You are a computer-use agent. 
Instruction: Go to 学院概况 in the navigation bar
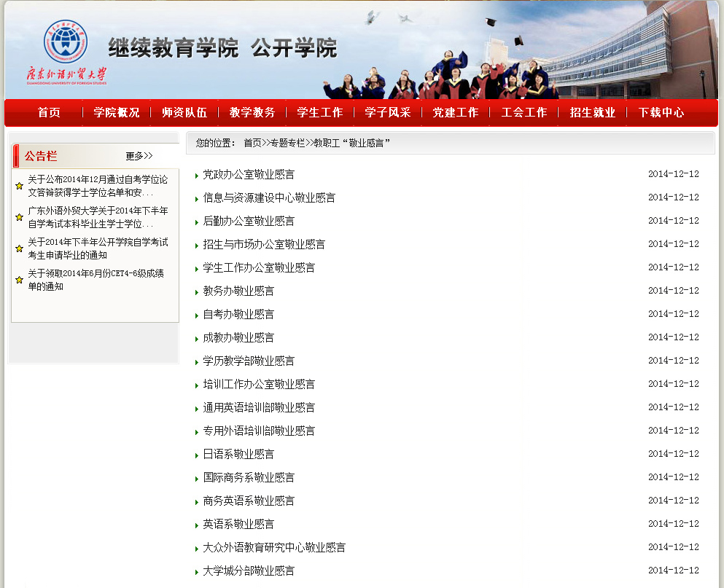pyautogui.click(x=117, y=112)
